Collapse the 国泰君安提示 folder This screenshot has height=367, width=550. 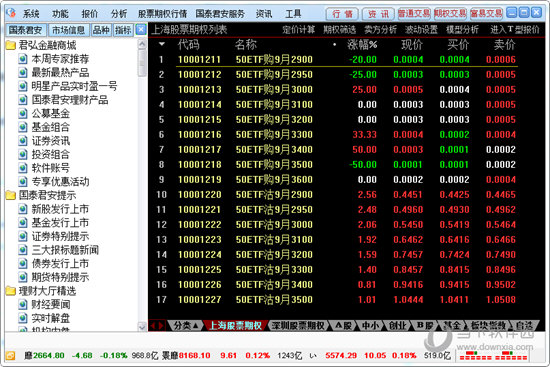(11, 195)
